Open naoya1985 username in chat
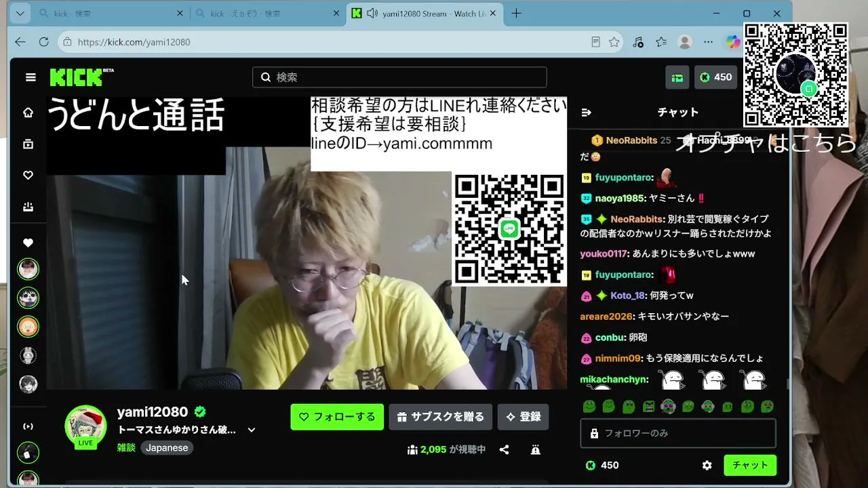This screenshot has height=488, width=868. point(620,199)
